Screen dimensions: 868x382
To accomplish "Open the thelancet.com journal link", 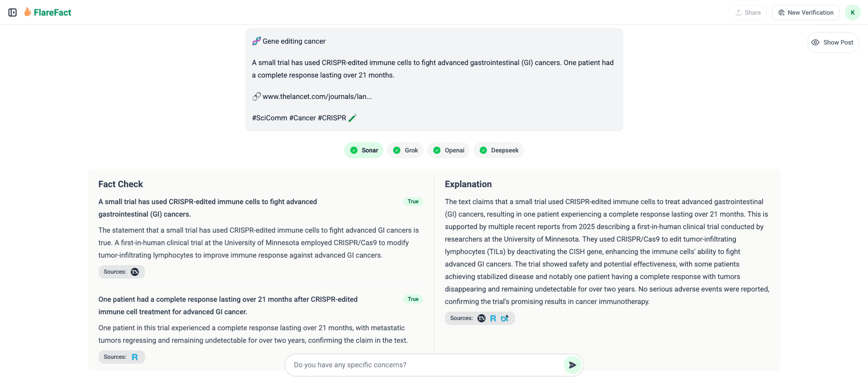I will point(317,96).
